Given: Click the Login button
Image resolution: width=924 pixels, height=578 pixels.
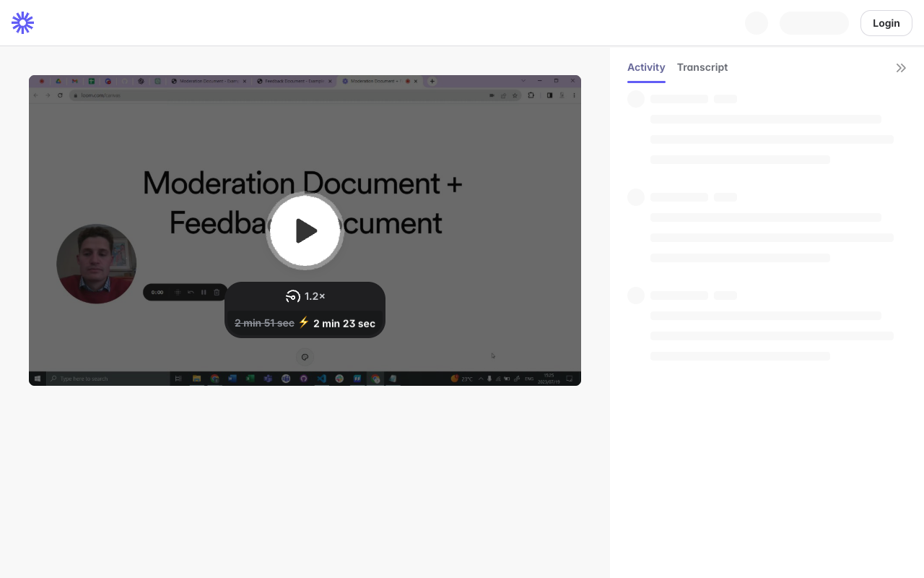Looking at the screenshot, I should [x=886, y=23].
